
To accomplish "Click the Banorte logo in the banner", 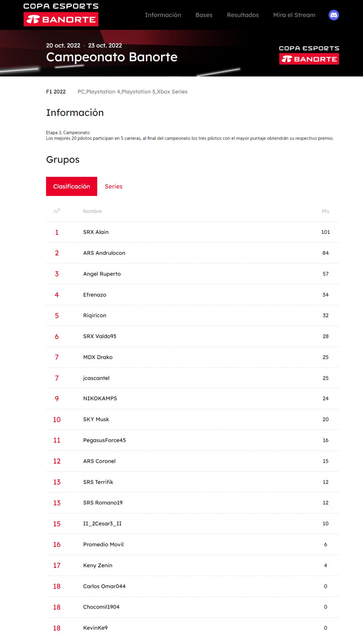I will click(309, 55).
